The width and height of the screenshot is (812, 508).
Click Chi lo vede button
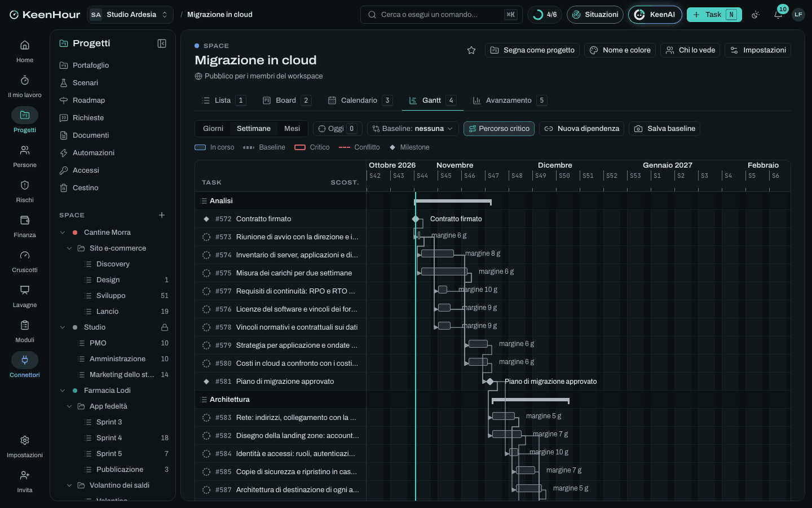[690, 50]
